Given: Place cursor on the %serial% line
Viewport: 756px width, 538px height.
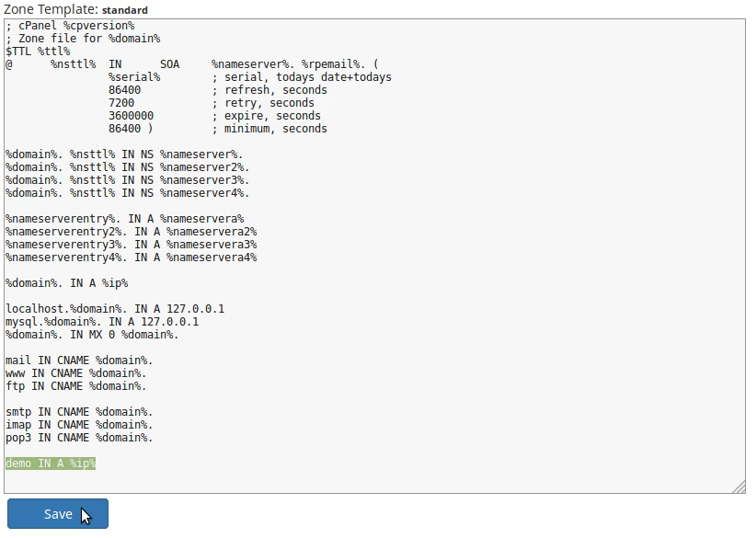Looking at the screenshot, I should click(x=134, y=77).
